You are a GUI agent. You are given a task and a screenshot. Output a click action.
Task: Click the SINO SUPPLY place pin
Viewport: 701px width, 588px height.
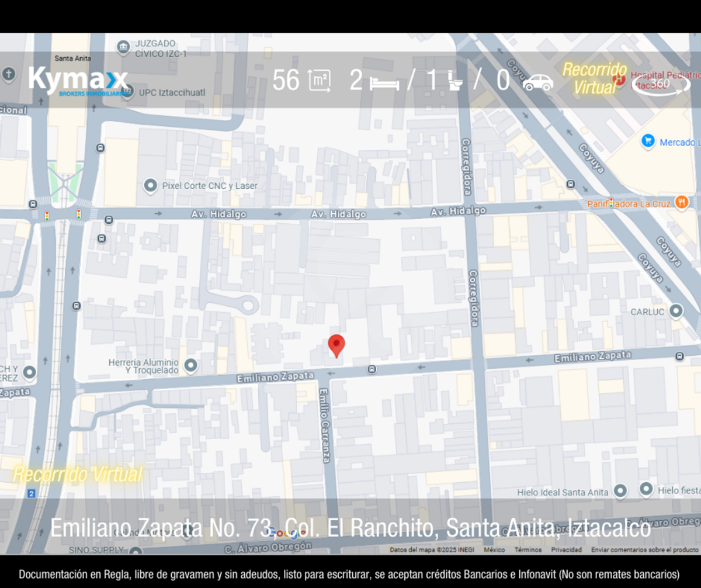click(136, 551)
